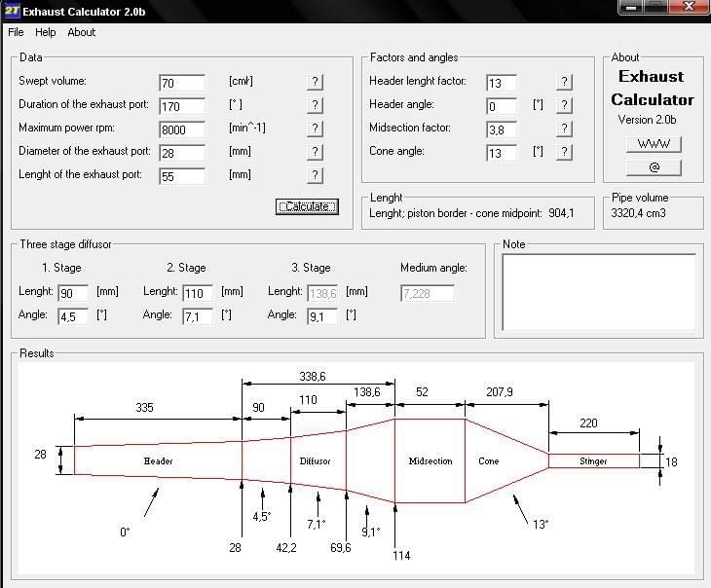
Task: Show help for Diameter of the exhaust port
Action: tap(314, 153)
